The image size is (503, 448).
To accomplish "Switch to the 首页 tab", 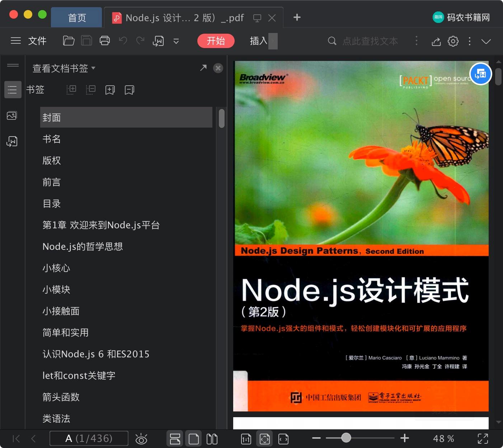I will point(77,18).
